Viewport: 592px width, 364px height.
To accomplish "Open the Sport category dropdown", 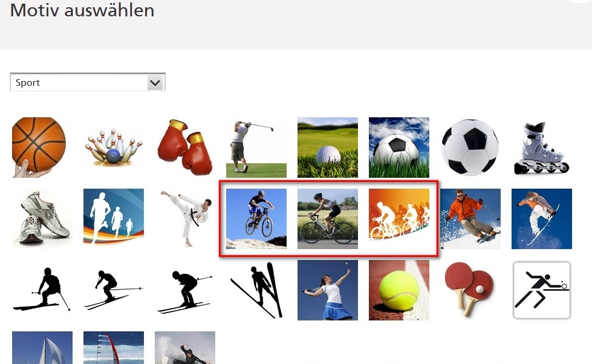I will 88,82.
